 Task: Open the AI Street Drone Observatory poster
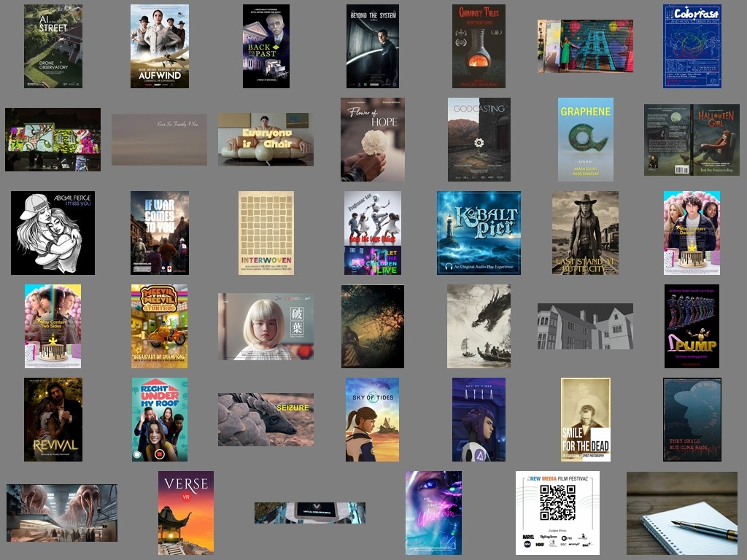(x=53, y=46)
